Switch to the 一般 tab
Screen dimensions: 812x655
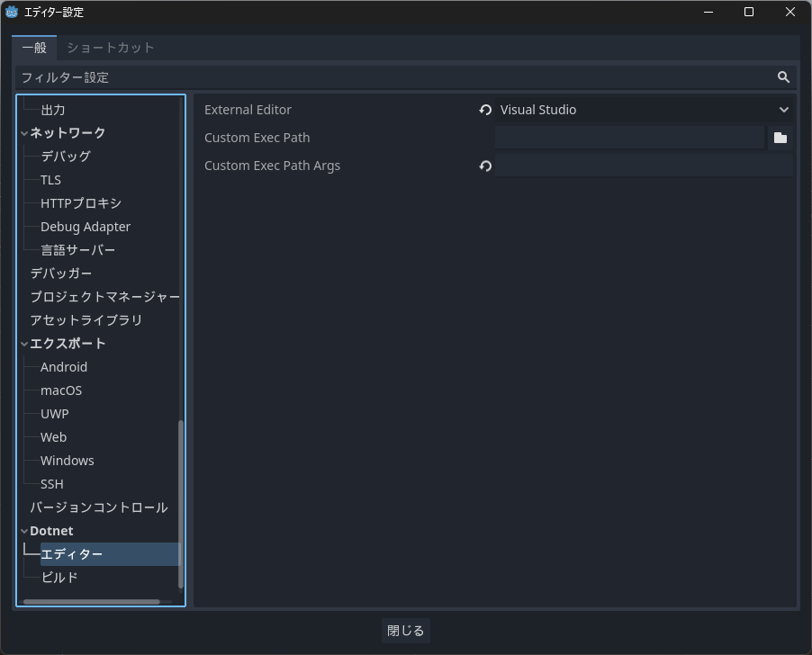pos(34,48)
